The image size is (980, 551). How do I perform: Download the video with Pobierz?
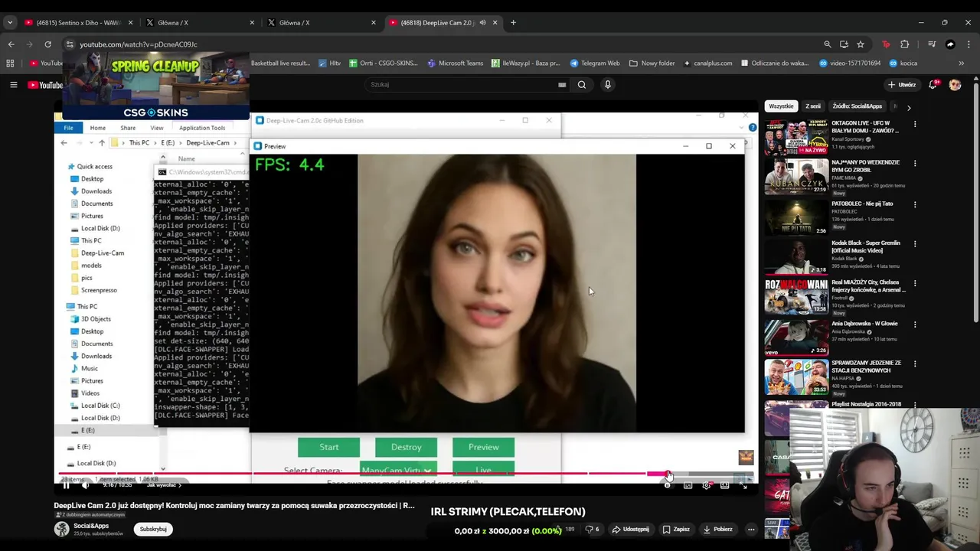(718, 530)
